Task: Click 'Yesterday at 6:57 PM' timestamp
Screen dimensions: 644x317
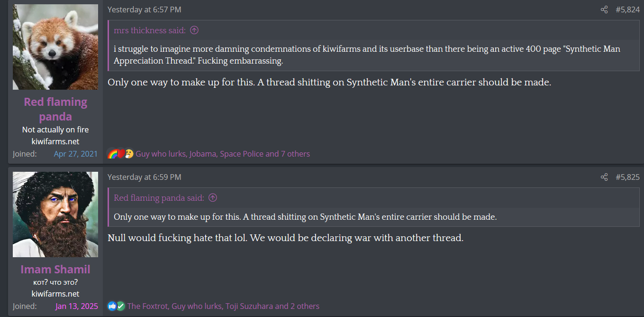Action: click(x=144, y=9)
